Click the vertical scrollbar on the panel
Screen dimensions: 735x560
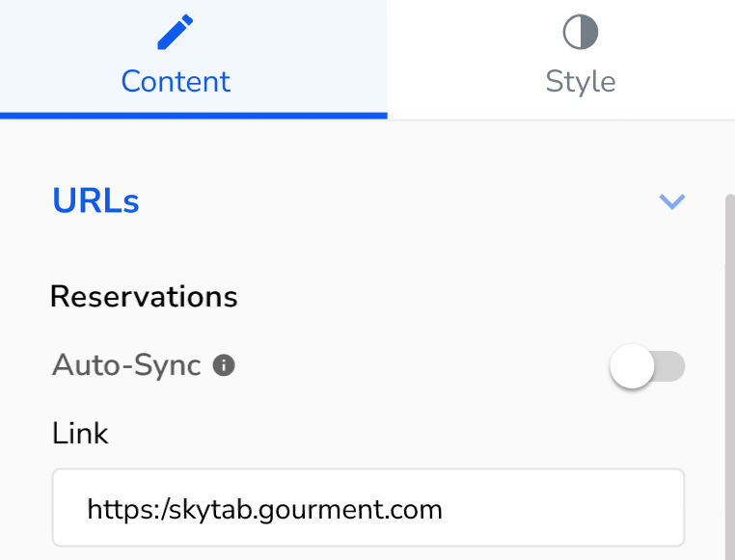coord(728,386)
